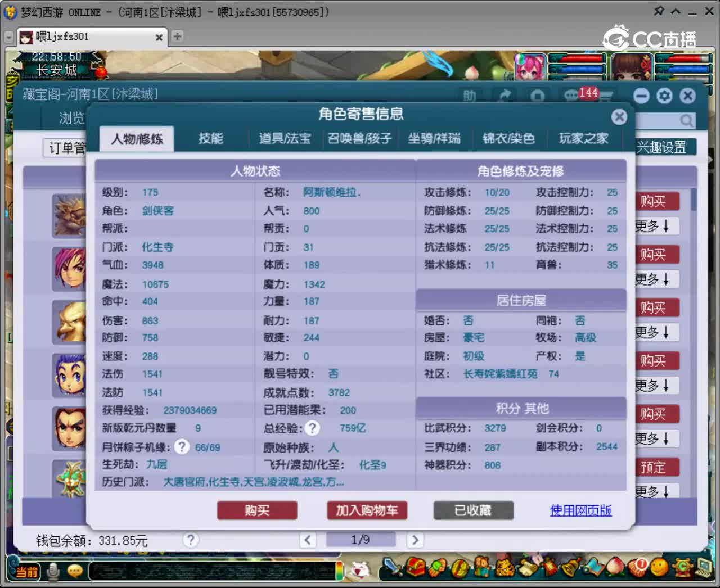Click the microphone icon at bottom left
Screen dimensions: 720x588
point(53,570)
